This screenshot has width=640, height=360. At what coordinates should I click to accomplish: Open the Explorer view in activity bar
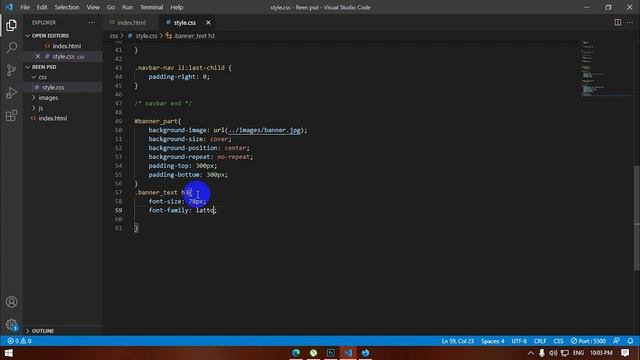[x=11, y=25]
